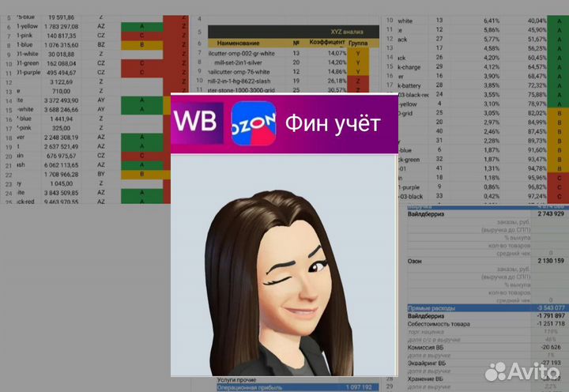This screenshot has width=569, height=392.
Task: Click the Ozon logo icon
Action: (254, 123)
